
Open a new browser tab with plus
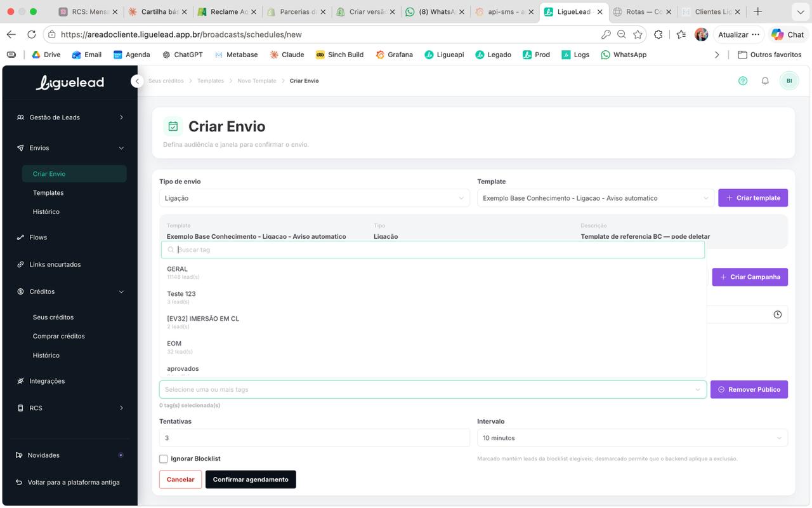click(757, 11)
